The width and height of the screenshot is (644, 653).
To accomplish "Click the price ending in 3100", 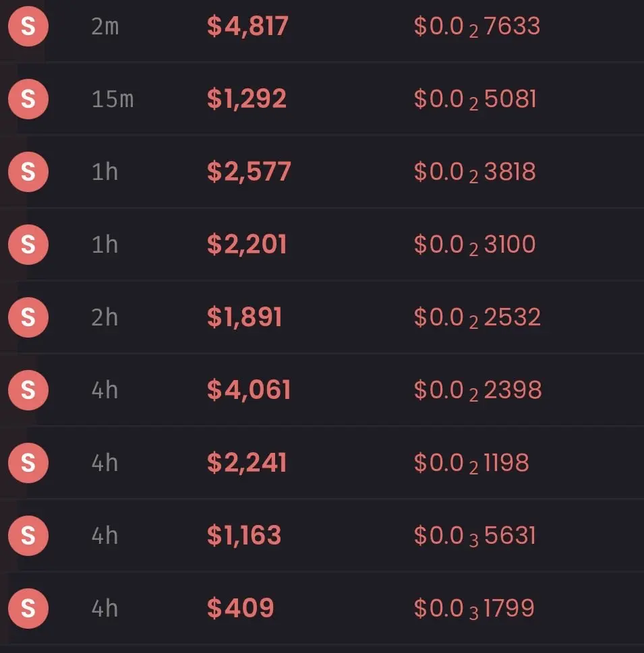I will point(475,244).
